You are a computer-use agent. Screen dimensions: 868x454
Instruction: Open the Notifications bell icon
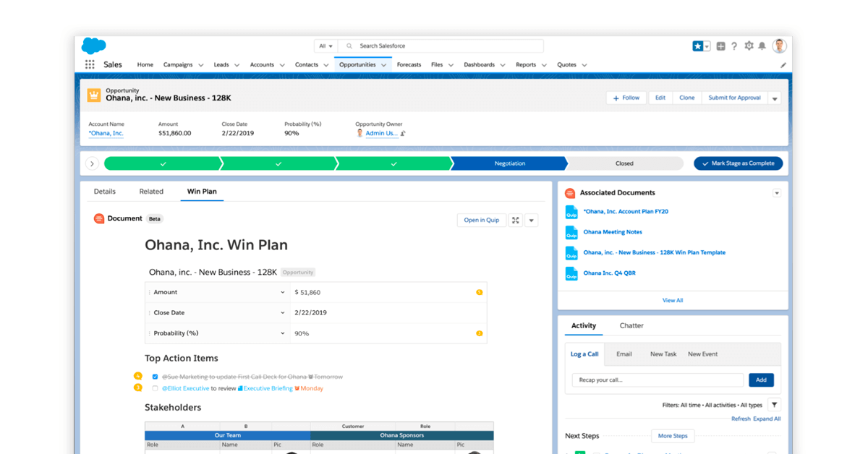click(762, 46)
